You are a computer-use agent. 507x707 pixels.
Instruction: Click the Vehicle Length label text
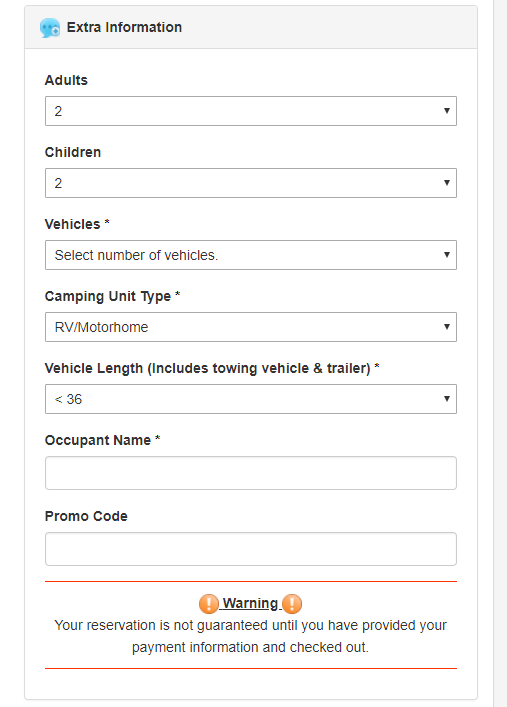(x=212, y=368)
